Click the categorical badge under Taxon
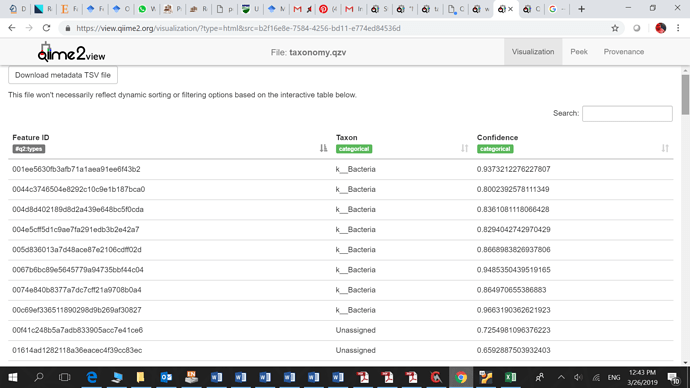The image size is (690, 388). coord(354,149)
